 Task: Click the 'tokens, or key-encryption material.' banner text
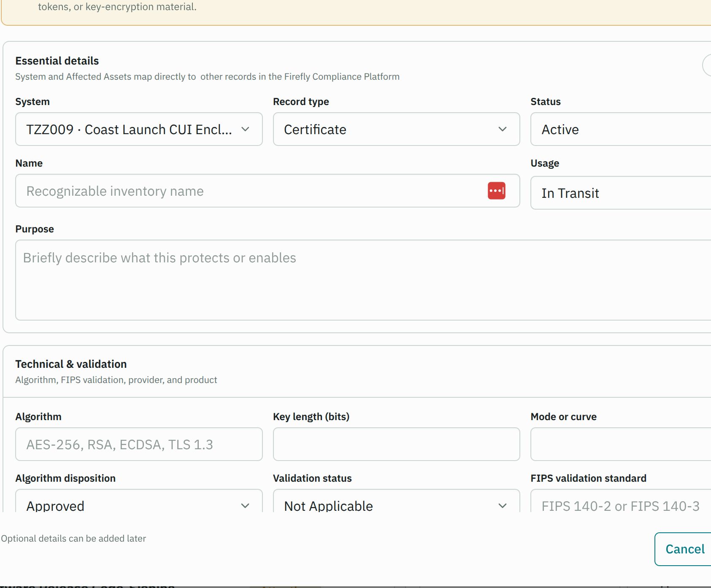pyautogui.click(x=117, y=7)
